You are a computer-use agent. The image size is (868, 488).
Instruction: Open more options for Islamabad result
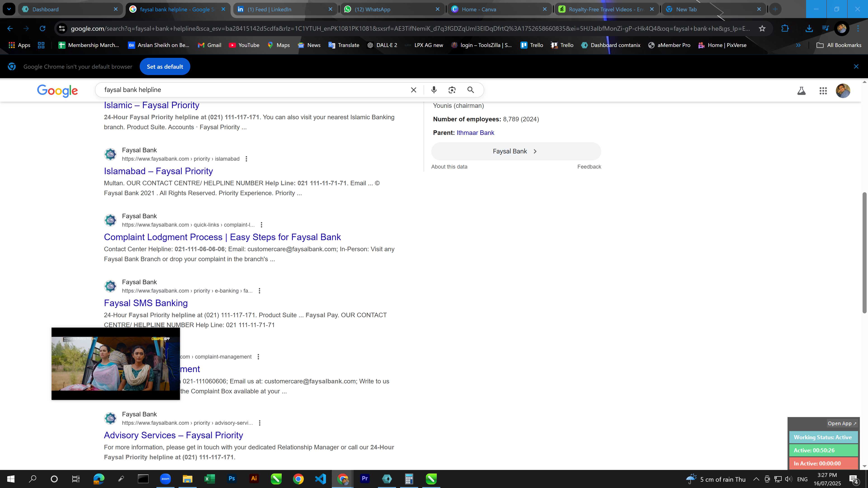pyautogui.click(x=246, y=159)
